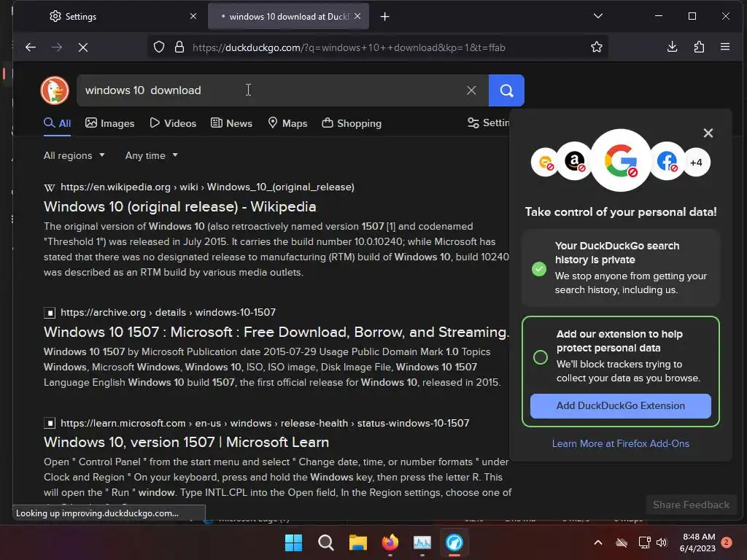This screenshot has width=747, height=560.
Task: Open Windows 10 original release Wikipedia result
Action: (x=179, y=206)
